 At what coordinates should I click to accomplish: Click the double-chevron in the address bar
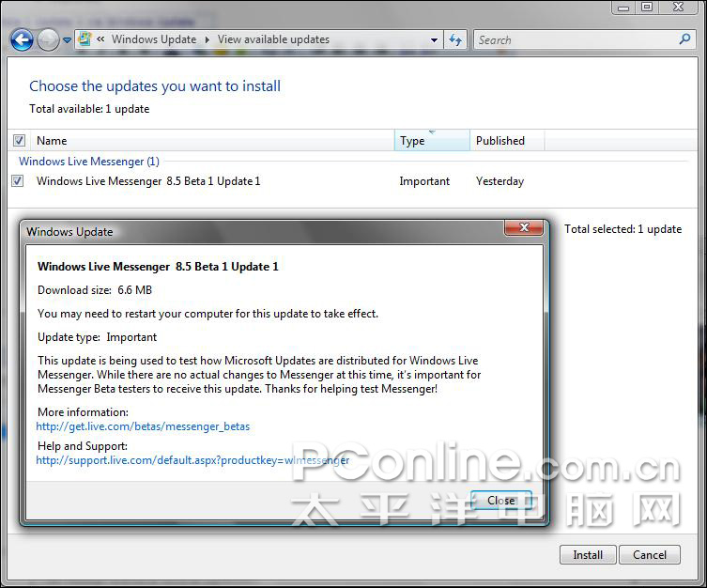(100, 39)
